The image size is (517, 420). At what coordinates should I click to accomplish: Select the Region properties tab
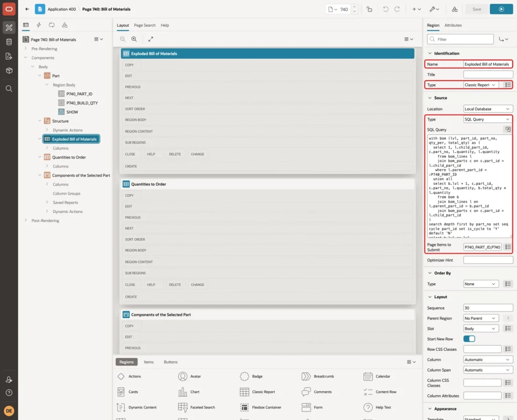point(433,25)
